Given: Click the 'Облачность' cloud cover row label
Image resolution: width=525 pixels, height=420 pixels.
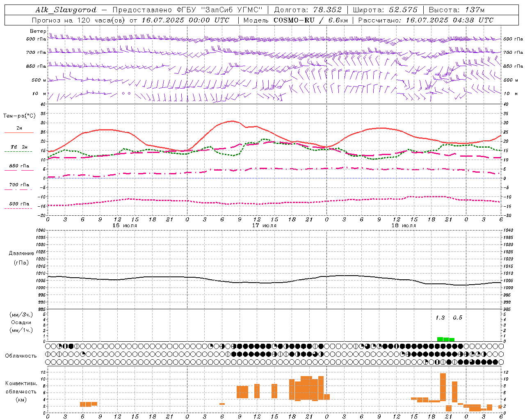Looking at the screenshot, I should [21, 356].
